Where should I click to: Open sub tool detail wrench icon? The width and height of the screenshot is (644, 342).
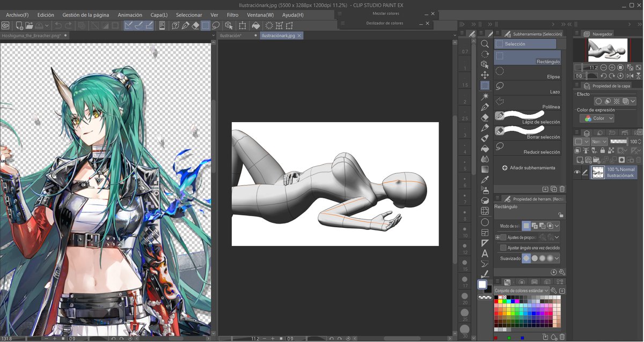pyautogui.click(x=561, y=272)
